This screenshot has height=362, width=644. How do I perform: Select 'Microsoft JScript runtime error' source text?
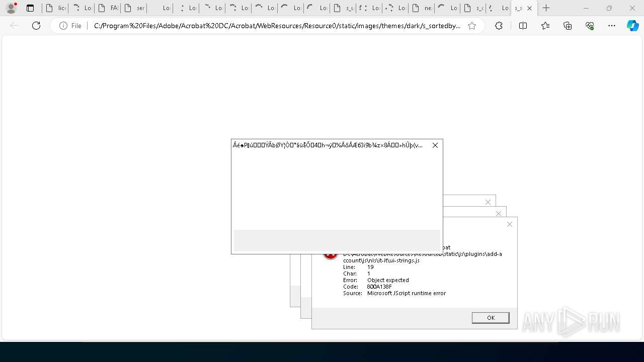click(407, 293)
